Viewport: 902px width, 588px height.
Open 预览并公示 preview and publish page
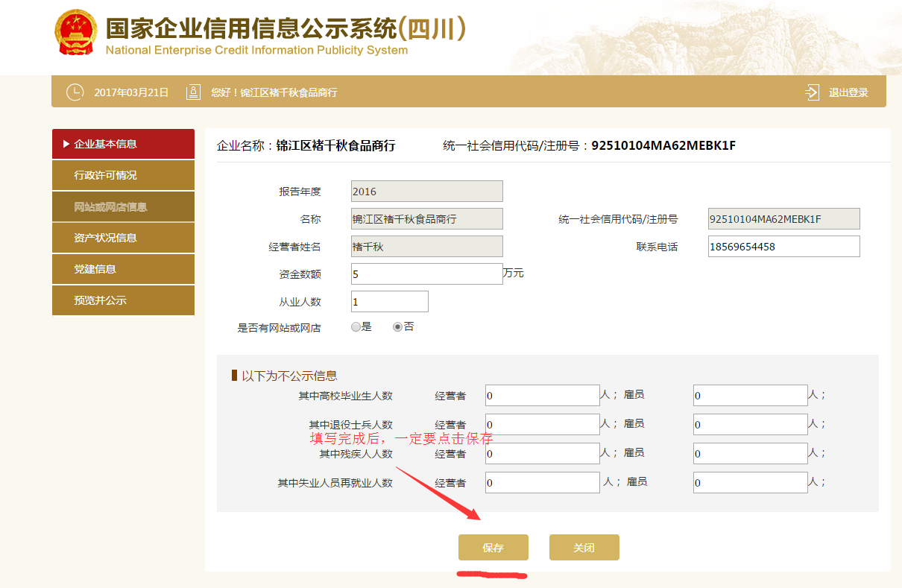(x=123, y=300)
